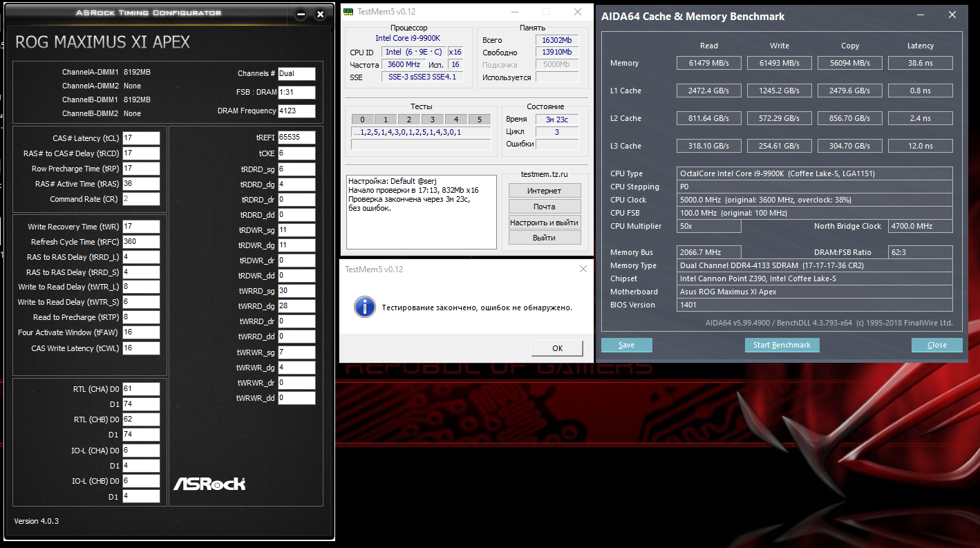Click the tWRRD_sg field showing 30

[x=296, y=291]
